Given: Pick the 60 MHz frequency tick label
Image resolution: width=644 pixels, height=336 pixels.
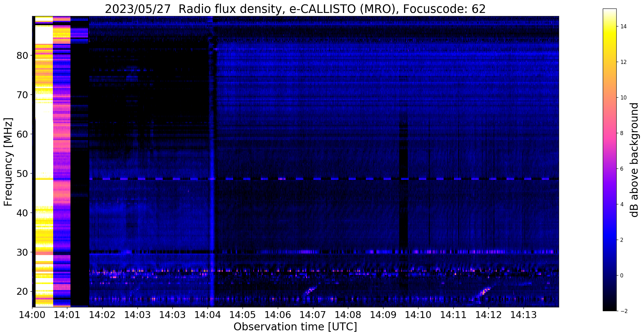Looking at the screenshot, I should [22, 134].
